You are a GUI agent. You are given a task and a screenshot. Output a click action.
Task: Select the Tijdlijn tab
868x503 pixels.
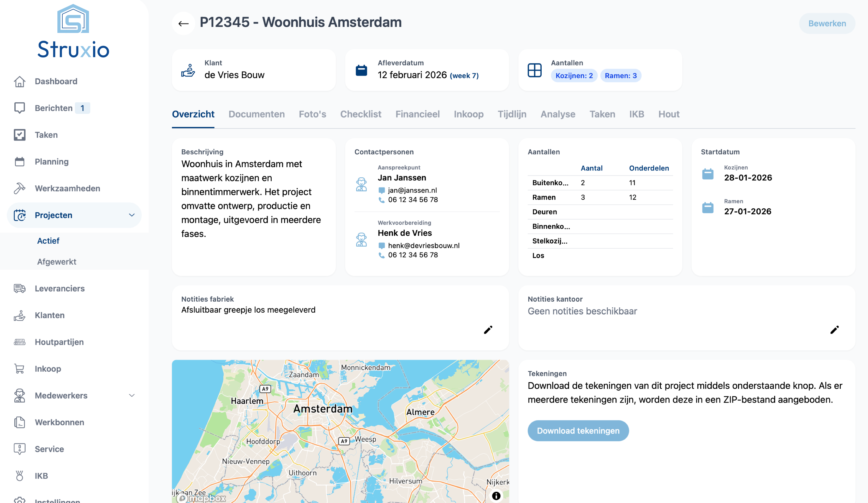512,114
